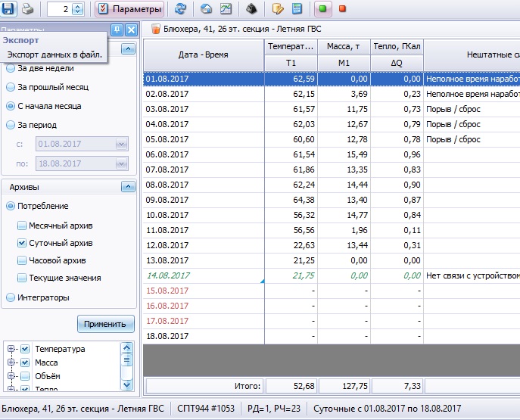Click the number field showing 2
Image resolution: width=520 pixels, height=420 pixels.
click(59, 9)
